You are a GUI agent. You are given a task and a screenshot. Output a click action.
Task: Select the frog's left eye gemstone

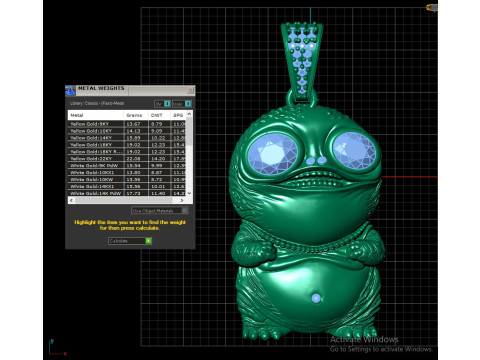[x=273, y=154]
